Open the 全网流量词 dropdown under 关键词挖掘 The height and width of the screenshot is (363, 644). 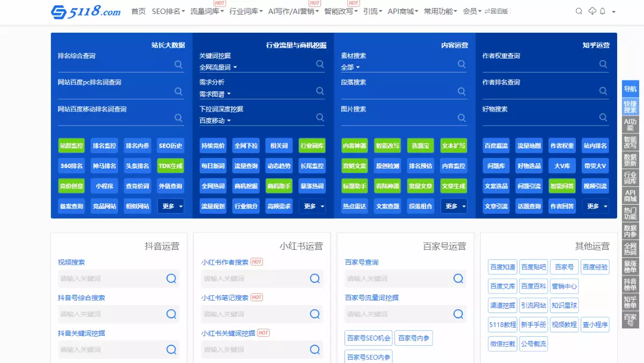tap(218, 68)
